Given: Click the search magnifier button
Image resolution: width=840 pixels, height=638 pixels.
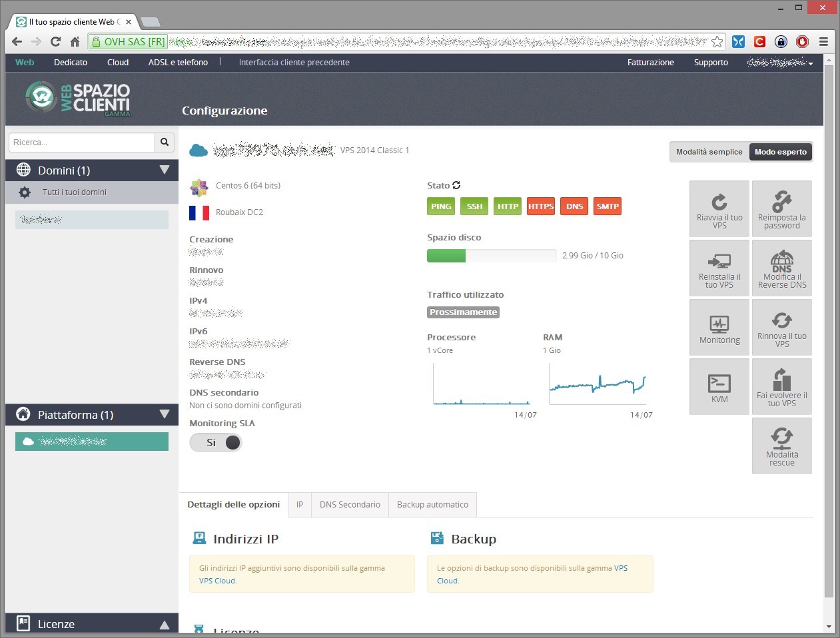Looking at the screenshot, I should [x=165, y=142].
